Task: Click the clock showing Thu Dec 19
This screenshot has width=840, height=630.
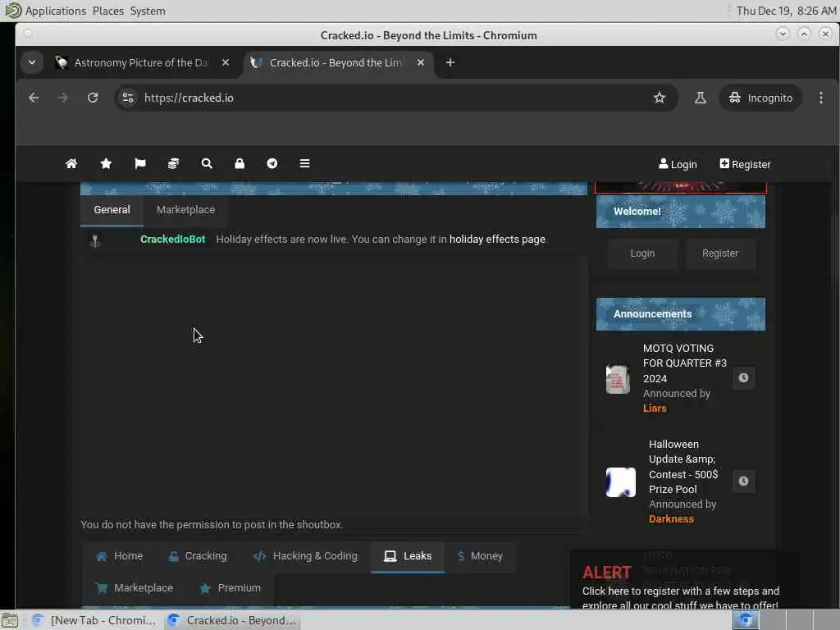Action: click(786, 11)
